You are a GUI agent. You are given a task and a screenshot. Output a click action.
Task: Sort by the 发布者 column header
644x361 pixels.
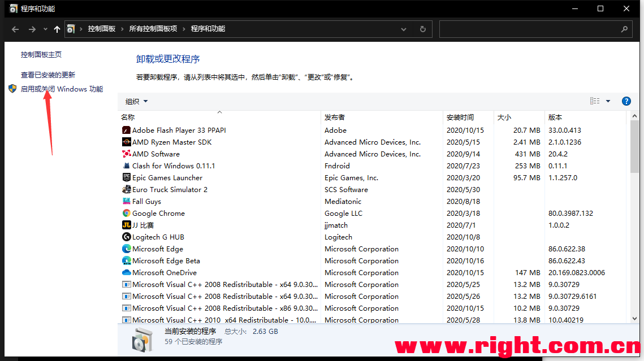[x=382, y=118]
